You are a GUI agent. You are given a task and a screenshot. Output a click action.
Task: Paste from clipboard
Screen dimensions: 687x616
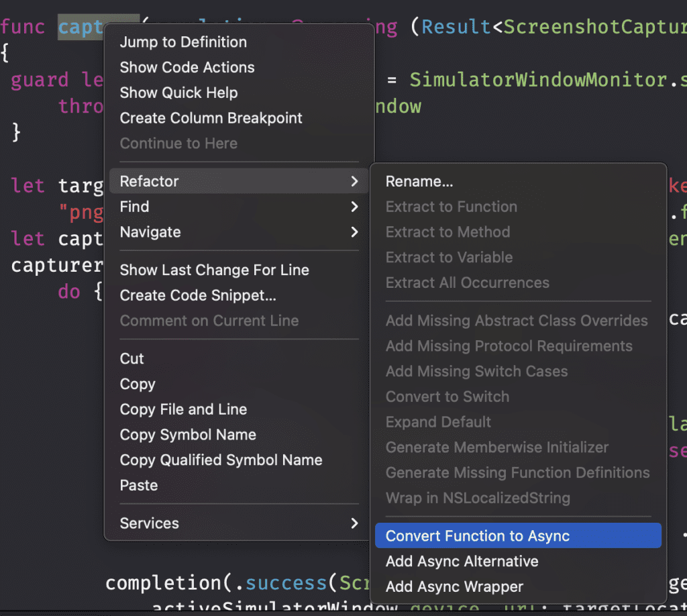[139, 485]
